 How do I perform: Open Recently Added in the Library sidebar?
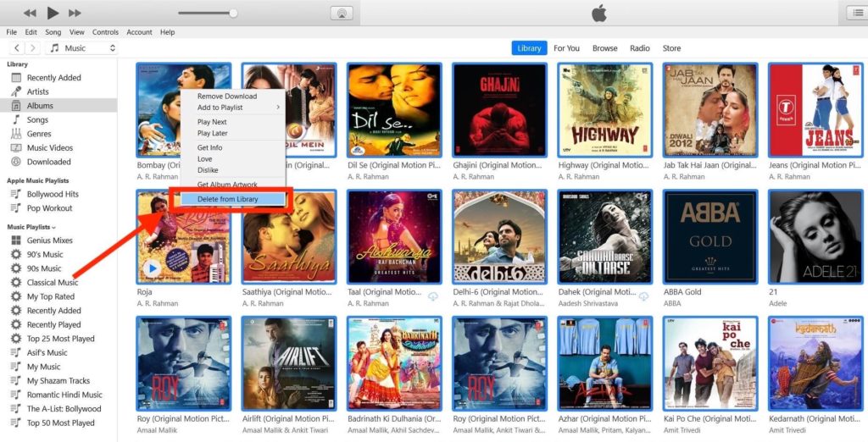[x=53, y=78]
